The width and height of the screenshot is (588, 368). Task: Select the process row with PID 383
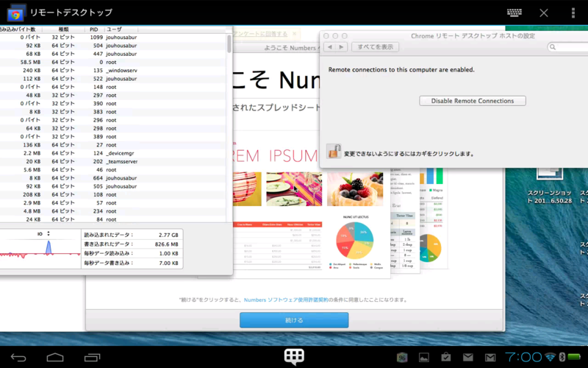tap(113, 112)
